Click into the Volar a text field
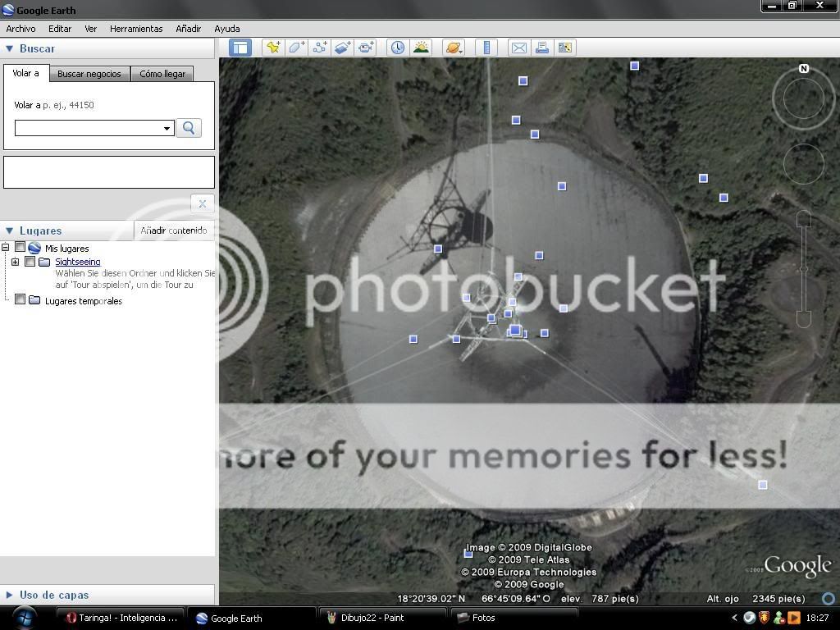840x630 pixels. 88,128
